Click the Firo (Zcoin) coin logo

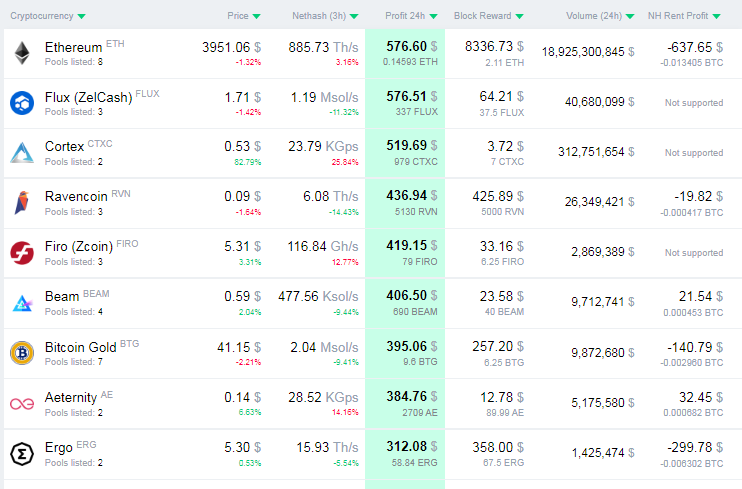(22, 253)
